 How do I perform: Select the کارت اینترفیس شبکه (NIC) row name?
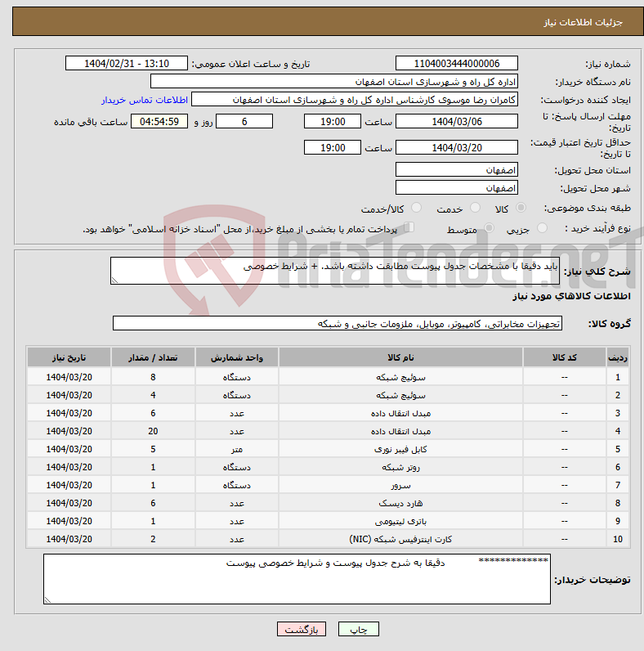pyautogui.click(x=400, y=539)
